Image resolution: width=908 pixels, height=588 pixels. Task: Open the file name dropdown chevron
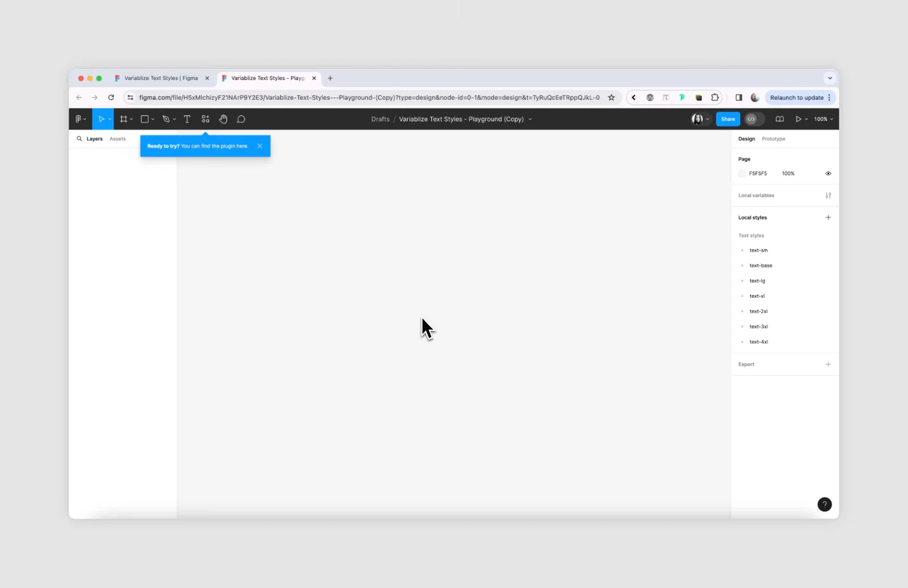(530, 119)
